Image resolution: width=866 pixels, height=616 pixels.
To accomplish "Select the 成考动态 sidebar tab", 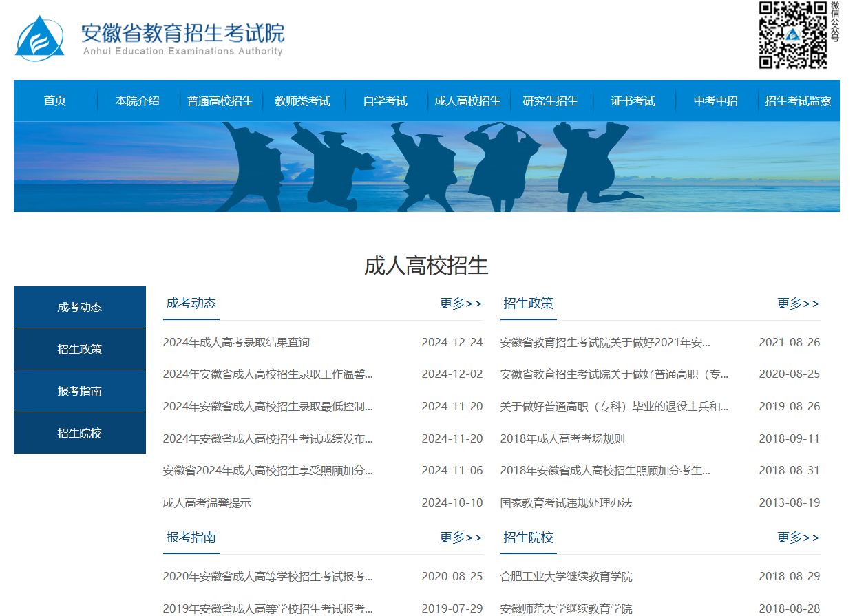I will pos(80,307).
